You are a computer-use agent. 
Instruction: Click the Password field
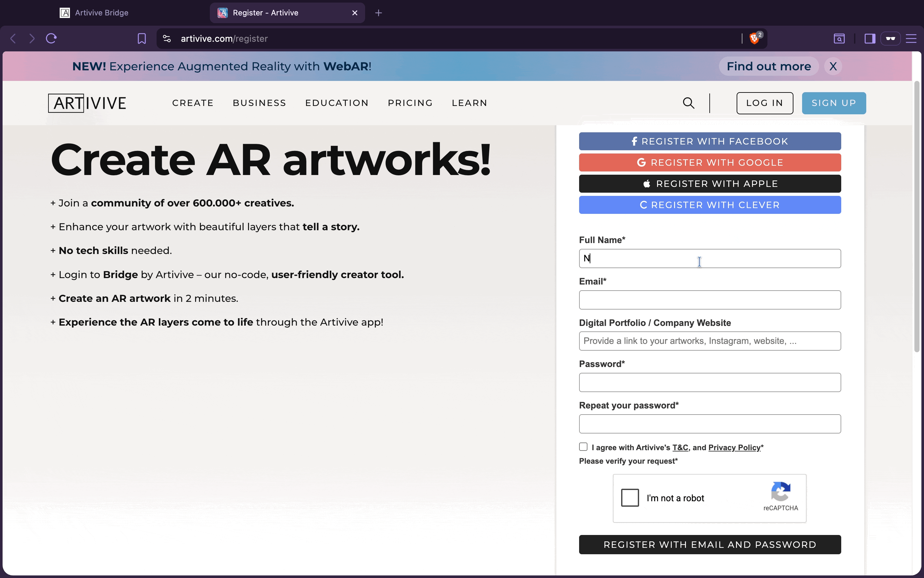(710, 382)
